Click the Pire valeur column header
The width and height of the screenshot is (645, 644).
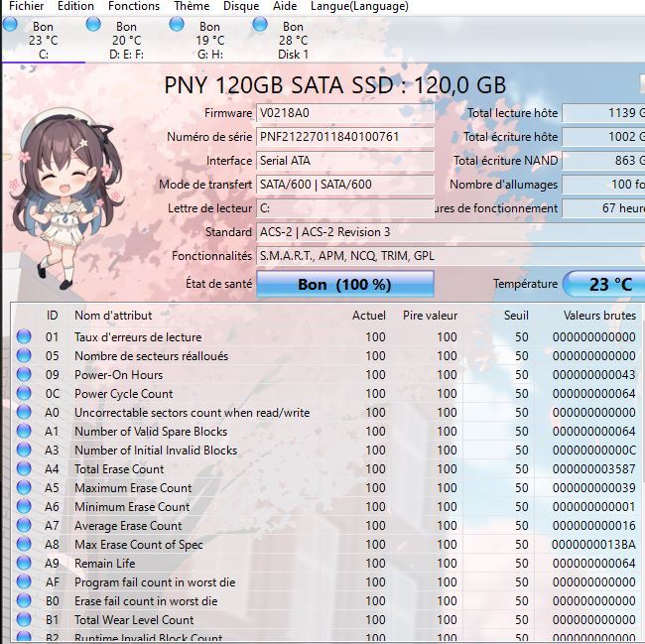tap(430, 316)
